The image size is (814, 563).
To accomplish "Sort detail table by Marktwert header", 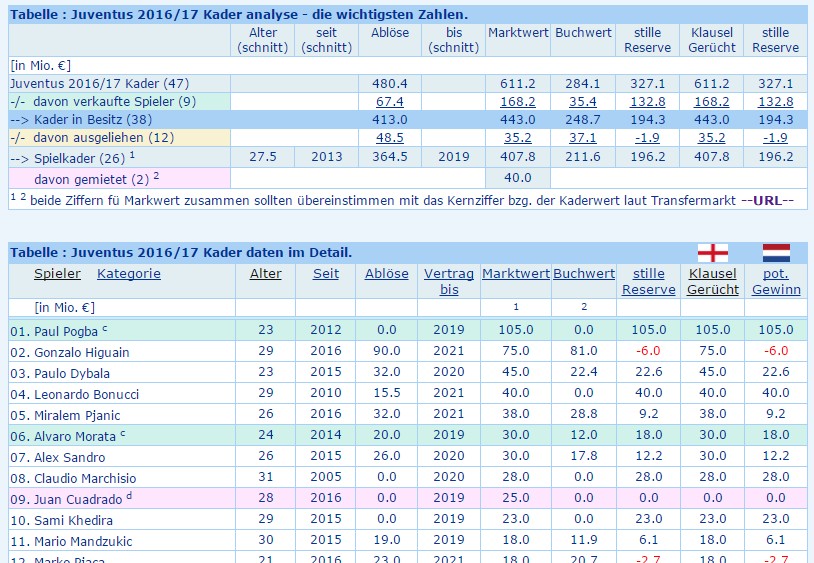I will tap(515, 273).
